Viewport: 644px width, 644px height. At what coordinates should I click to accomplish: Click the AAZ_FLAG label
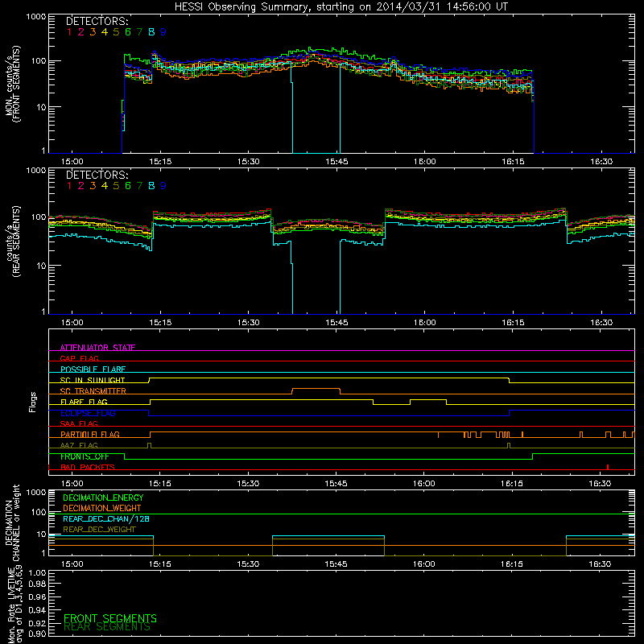tap(79, 445)
